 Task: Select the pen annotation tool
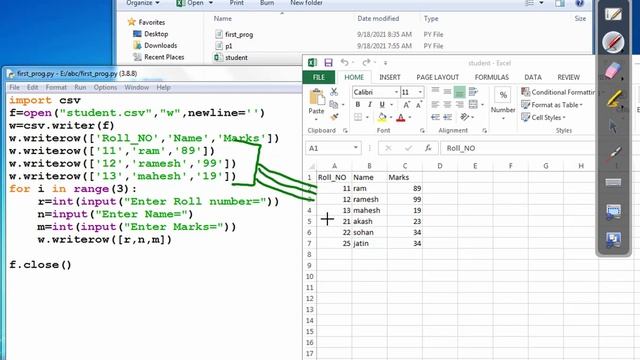tap(613, 42)
